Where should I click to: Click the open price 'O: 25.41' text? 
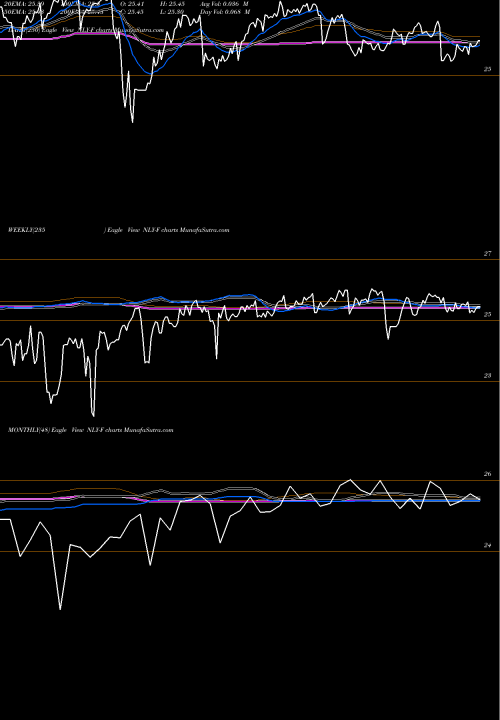point(132,4)
